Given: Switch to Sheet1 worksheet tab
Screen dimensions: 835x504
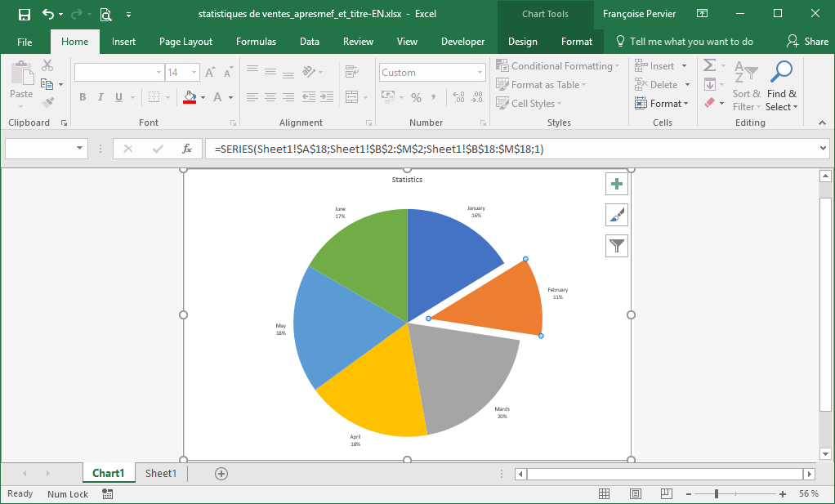Looking at the screenshot, I should tap(161, 474).
